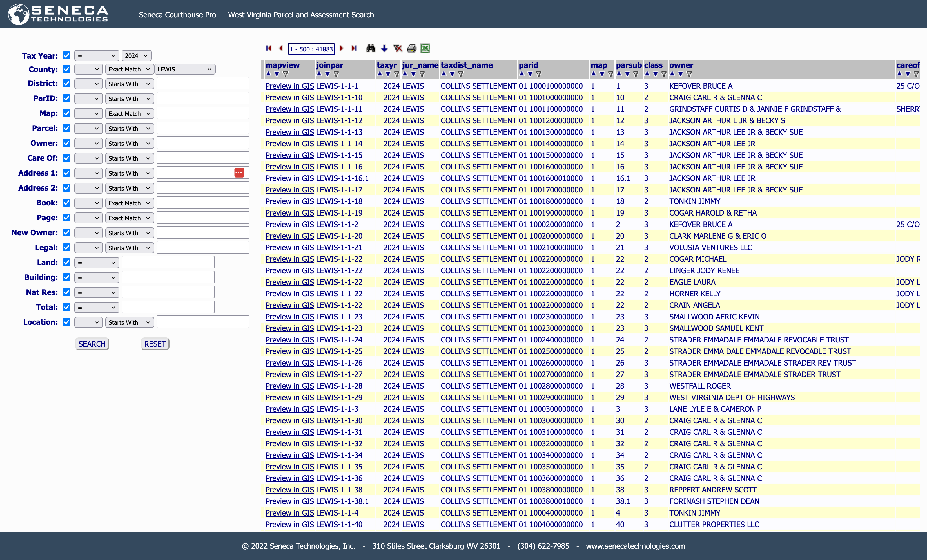
Task: Change the District match type from Starts With
Action: pyautogui.click(x=130, y=84)
